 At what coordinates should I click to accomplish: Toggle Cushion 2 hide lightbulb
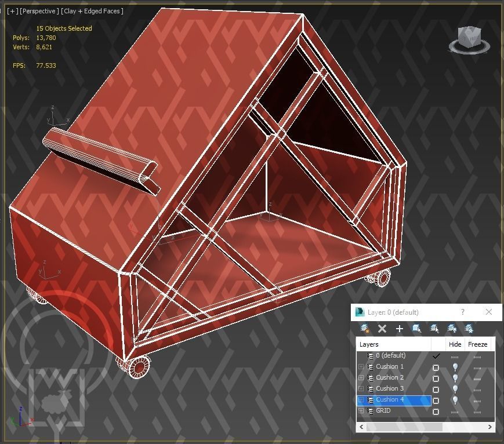[455, 378]
